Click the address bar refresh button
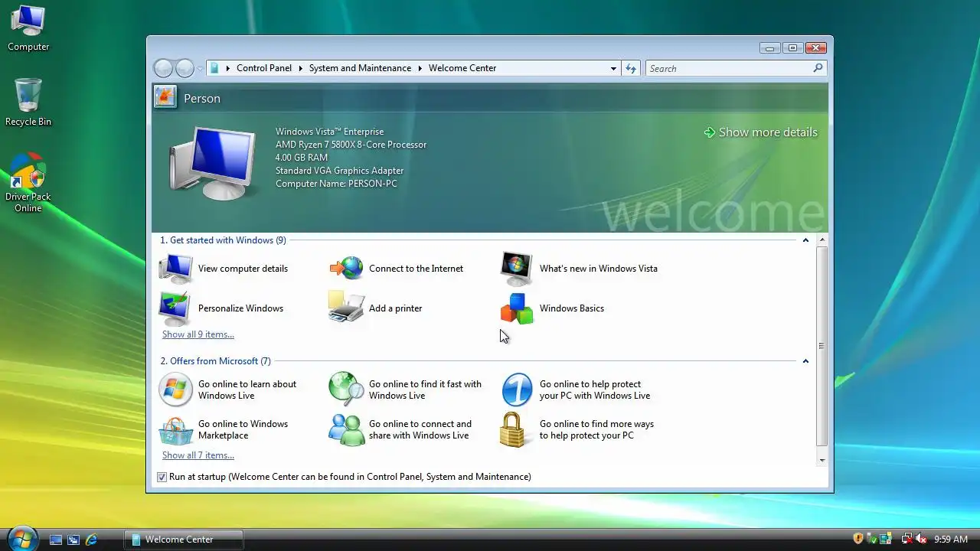Screen dimensions: 980x551 coord(631,68)
